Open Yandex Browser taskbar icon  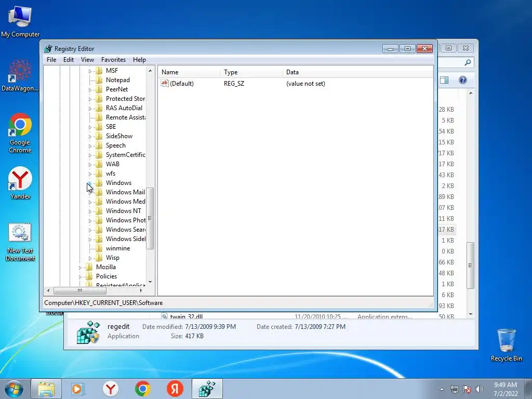pos(111,389)
